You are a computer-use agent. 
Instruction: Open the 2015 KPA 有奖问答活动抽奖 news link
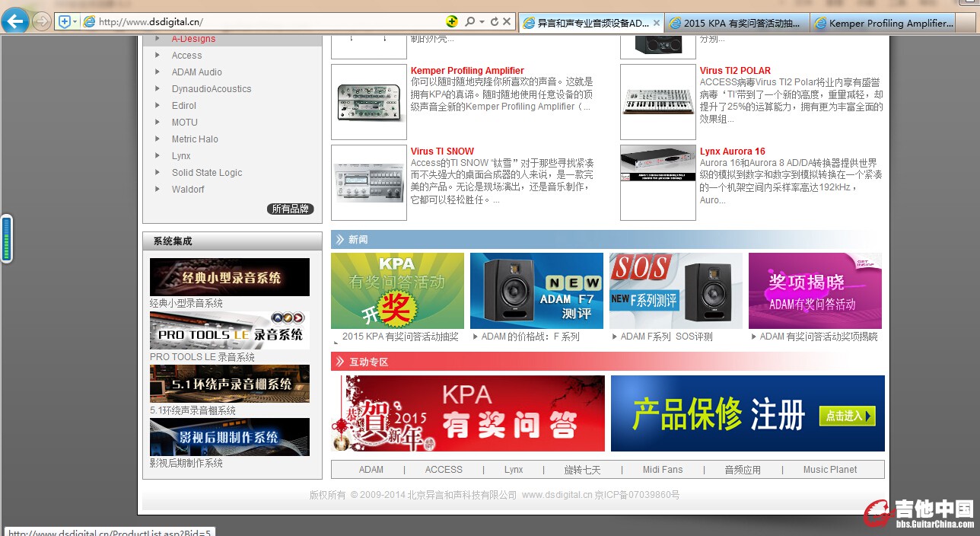(x=400, y=337)
